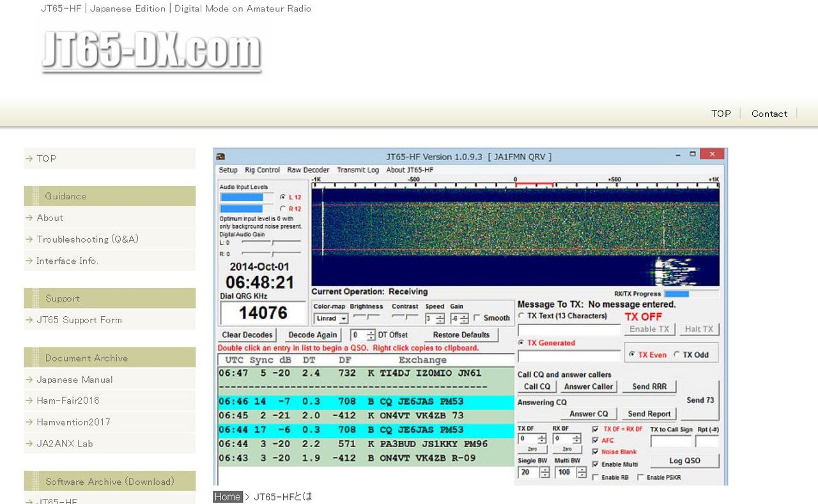
Task: Click the Halt TX button
Action: click(699, 329)
